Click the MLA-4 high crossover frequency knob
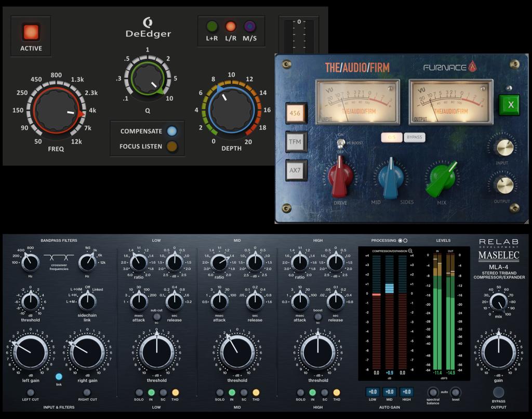This screenshot has width=532, height=419. (x=87, y=263)
